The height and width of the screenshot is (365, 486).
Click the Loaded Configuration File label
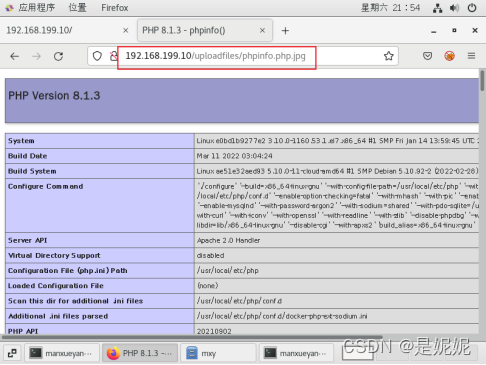[x=56, y=286]
